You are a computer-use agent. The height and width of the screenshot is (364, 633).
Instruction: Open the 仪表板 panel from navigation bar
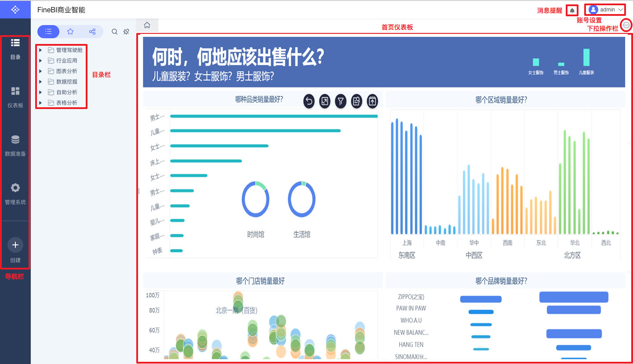pos(15,95)
